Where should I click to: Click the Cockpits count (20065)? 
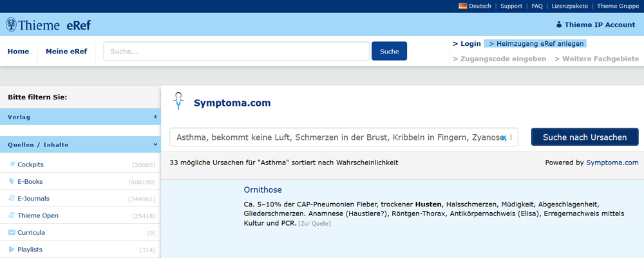point(144,165)
